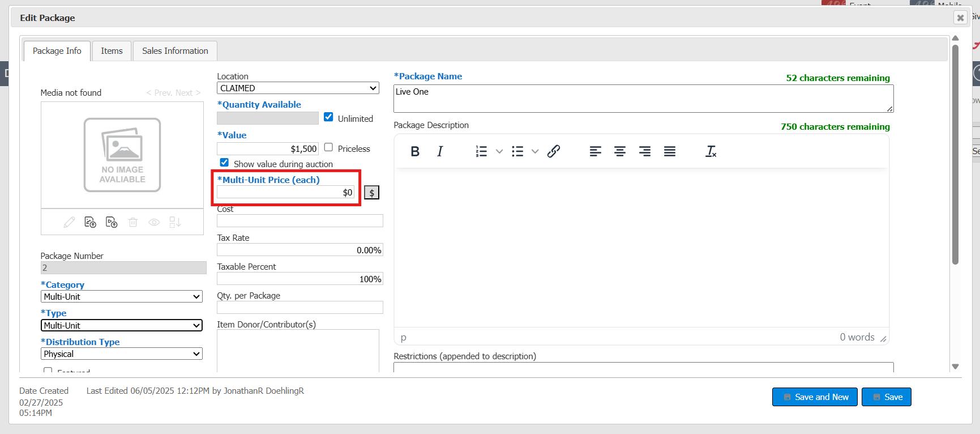Toggle italic formatting in description editor

[x=440, y=151]
